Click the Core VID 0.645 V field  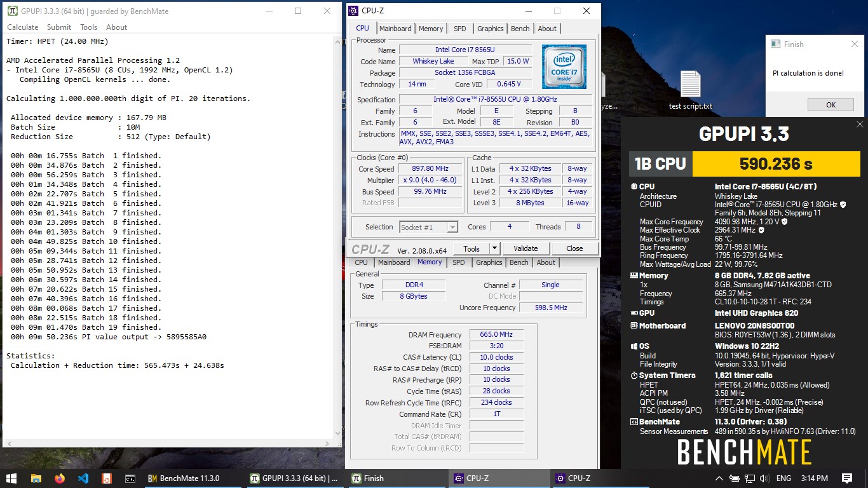pos(509,84)
